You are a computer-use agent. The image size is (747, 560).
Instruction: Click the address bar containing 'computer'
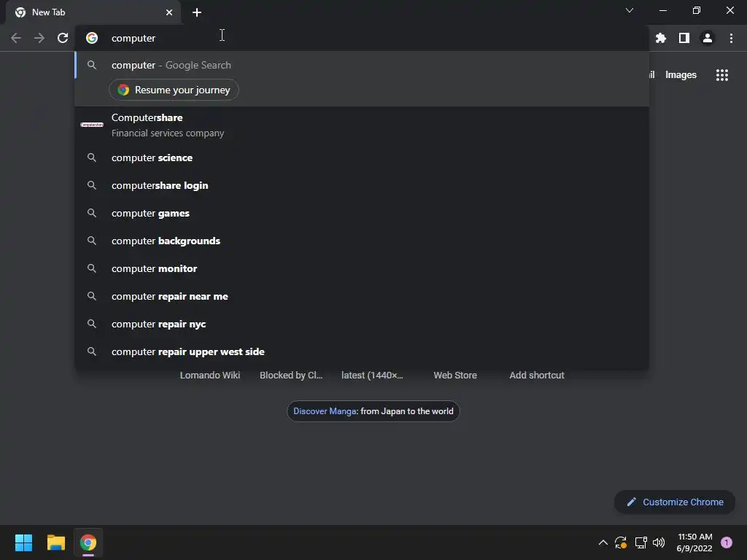coord(362,38)
